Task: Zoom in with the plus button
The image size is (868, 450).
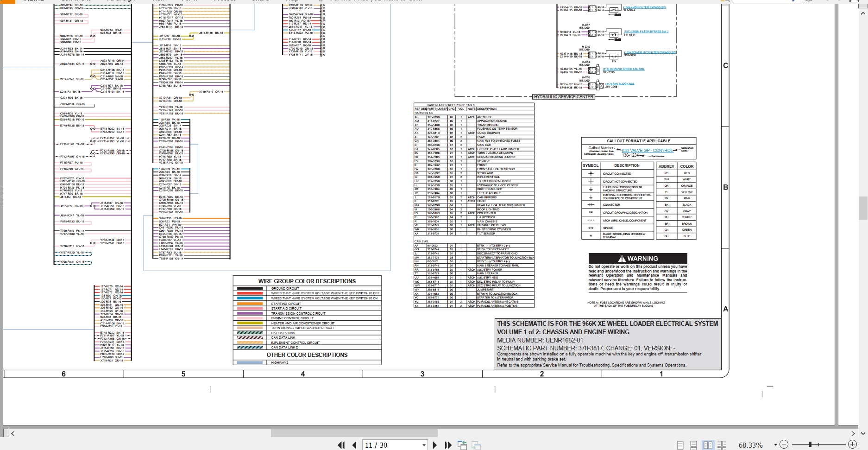Action: 852,444
